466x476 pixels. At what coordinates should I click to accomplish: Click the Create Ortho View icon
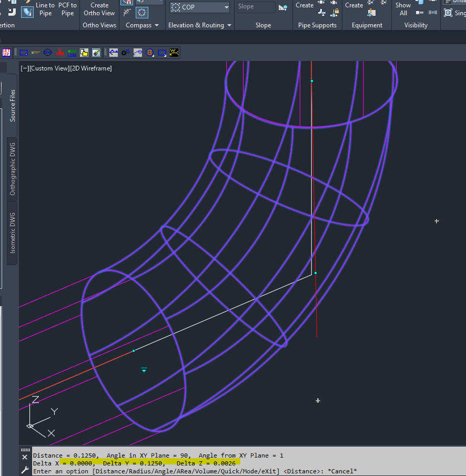pyautogui.click(x=99, y=9)
